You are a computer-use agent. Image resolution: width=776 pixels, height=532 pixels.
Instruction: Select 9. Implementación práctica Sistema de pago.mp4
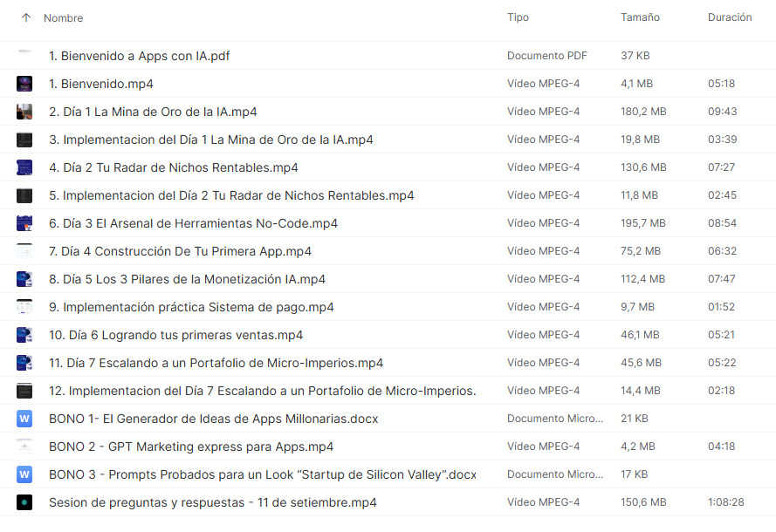190,307
